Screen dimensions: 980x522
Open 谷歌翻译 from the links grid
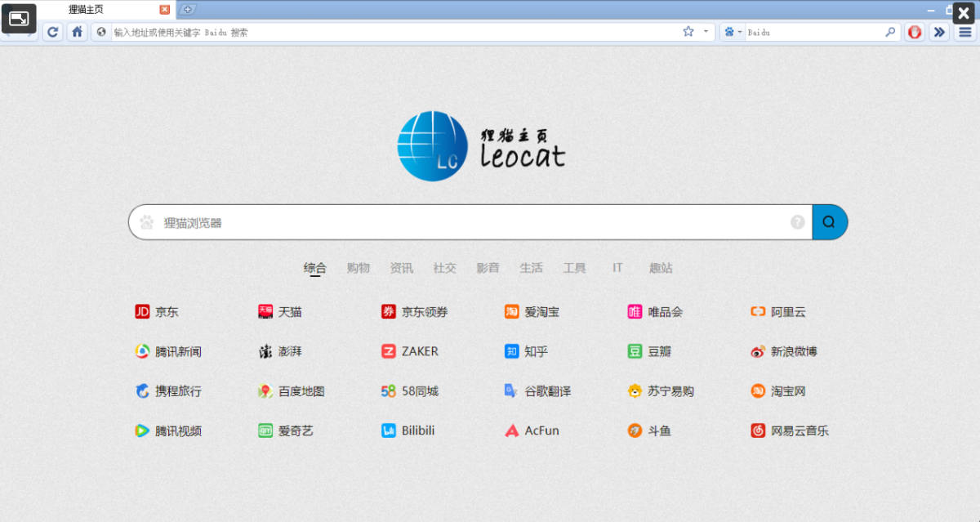click(546, 391)
